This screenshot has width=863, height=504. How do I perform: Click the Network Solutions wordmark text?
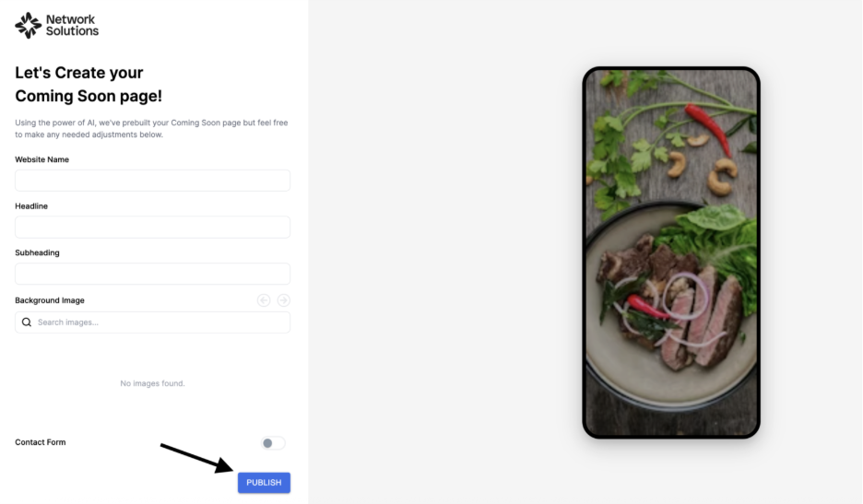(x=72, y=25)
